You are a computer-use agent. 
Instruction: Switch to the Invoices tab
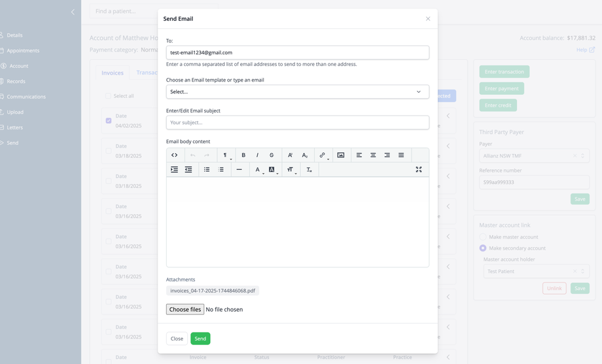(x=113, y=73)
